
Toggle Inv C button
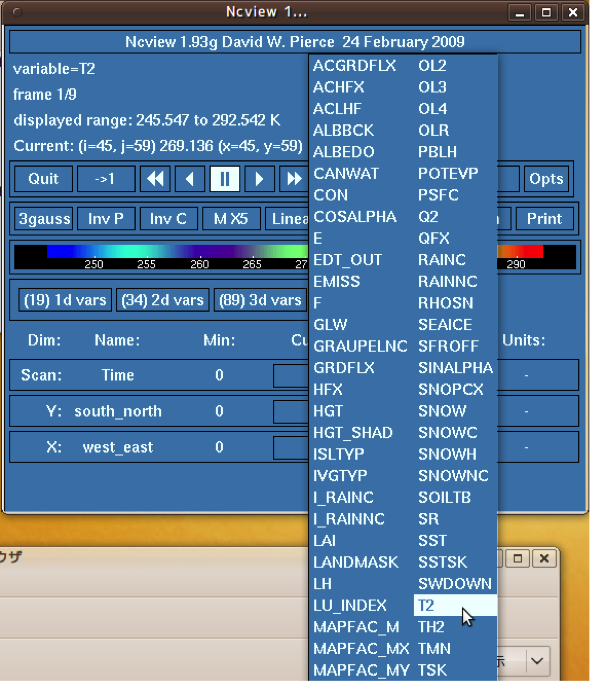click(169, 218)
